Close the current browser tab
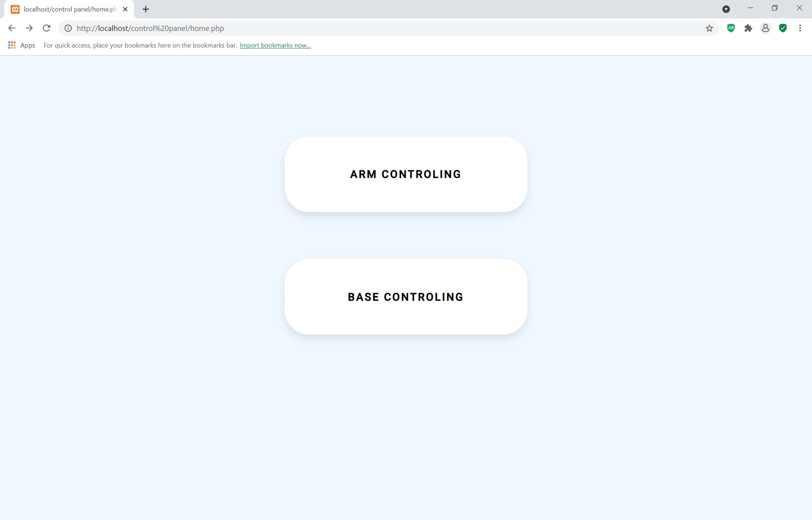This screenshot has width=812, height=520. [x=125, y=9]
